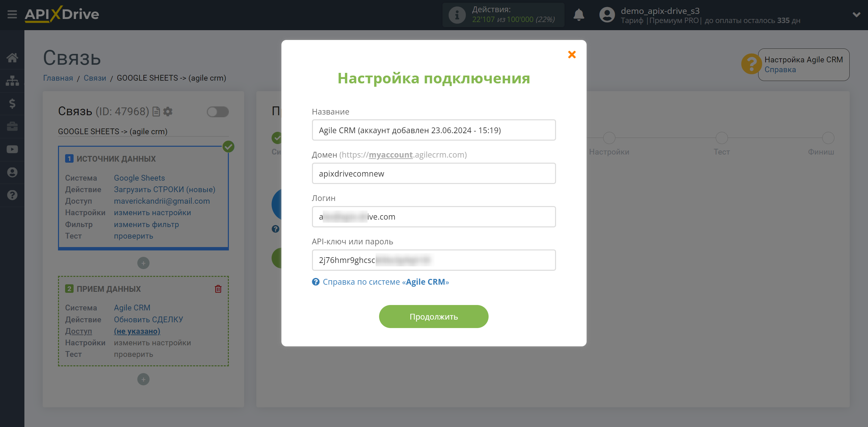The width and height of the screenshot is (868, 427).
Task: Click maverickandrii@gmail.com access link
Action: 162,201
